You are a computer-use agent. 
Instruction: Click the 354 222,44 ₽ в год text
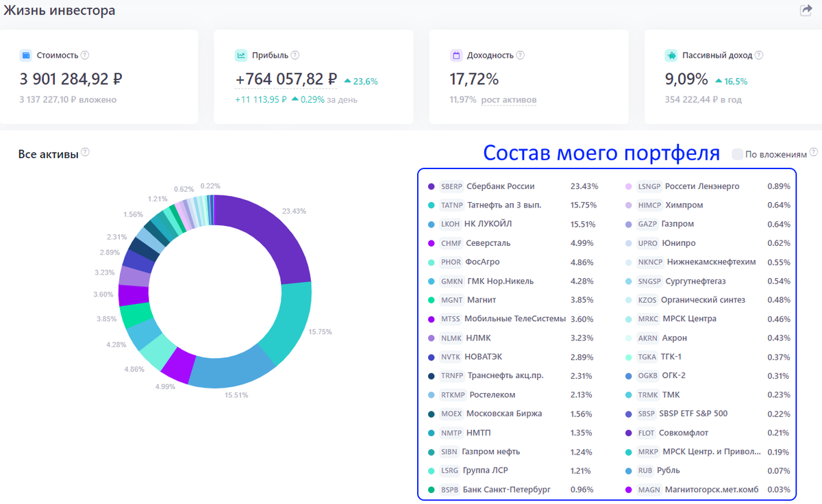pyautogui.click(x=703, y=100)
